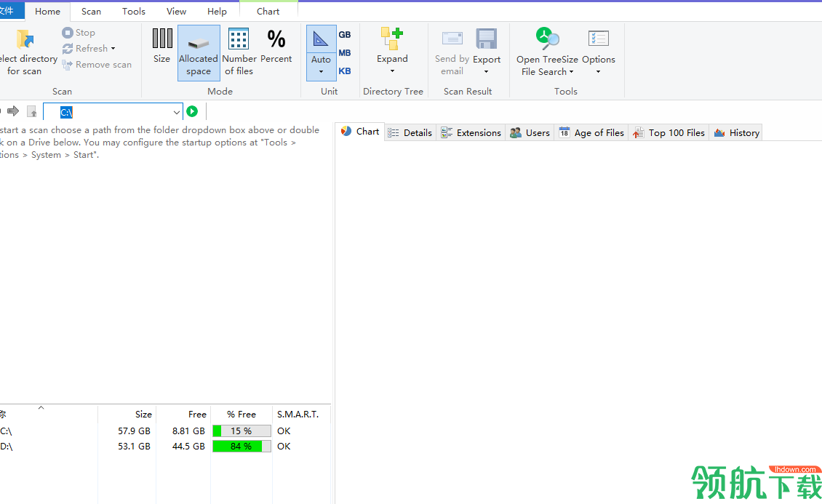Switch to the Top 100 Files tab

[669, 132]
